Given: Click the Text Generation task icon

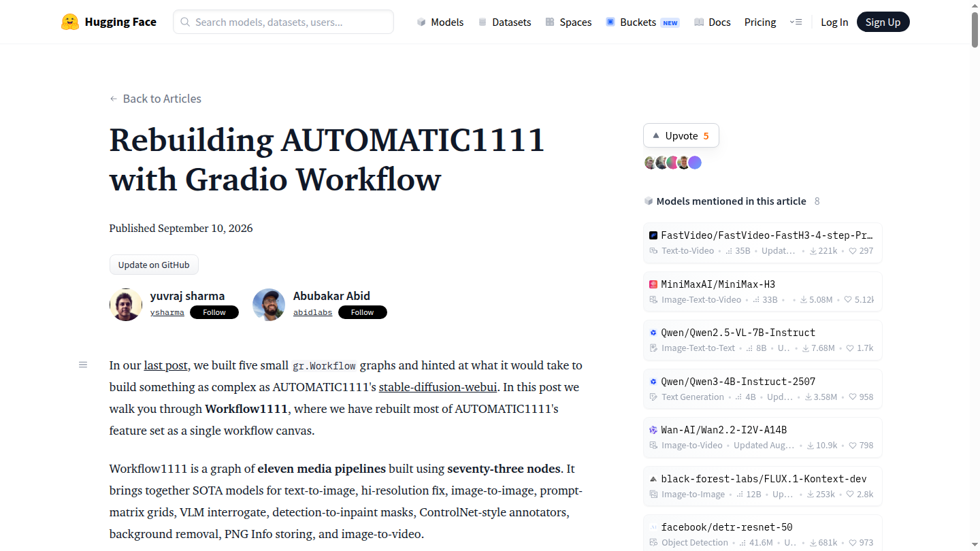Looking at the screenshot, I should click(x=654, y=397).
